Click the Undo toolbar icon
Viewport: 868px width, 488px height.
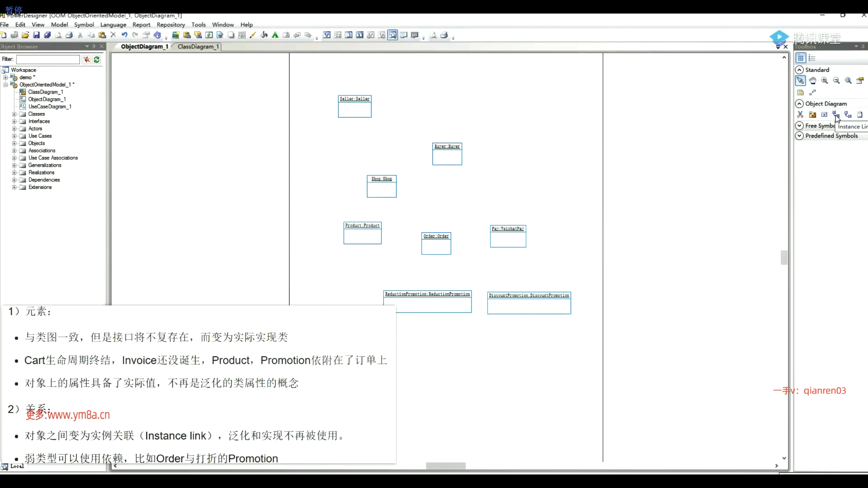(124, 35)
